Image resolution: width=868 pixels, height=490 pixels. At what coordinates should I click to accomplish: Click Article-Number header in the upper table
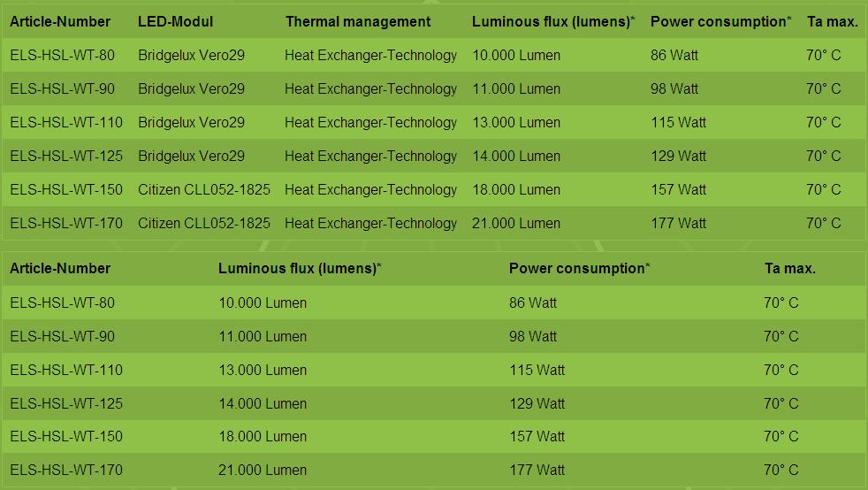click(x=60, y=21)
